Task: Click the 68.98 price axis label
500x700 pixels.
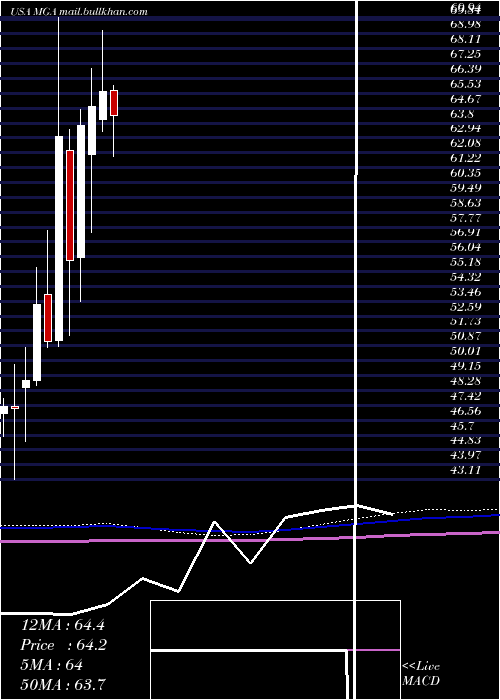Action: (466, 25)
